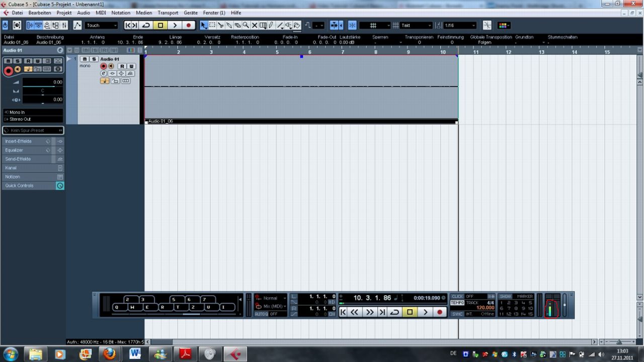Click the yellow Stop button on transport panel

click(410, 312)
